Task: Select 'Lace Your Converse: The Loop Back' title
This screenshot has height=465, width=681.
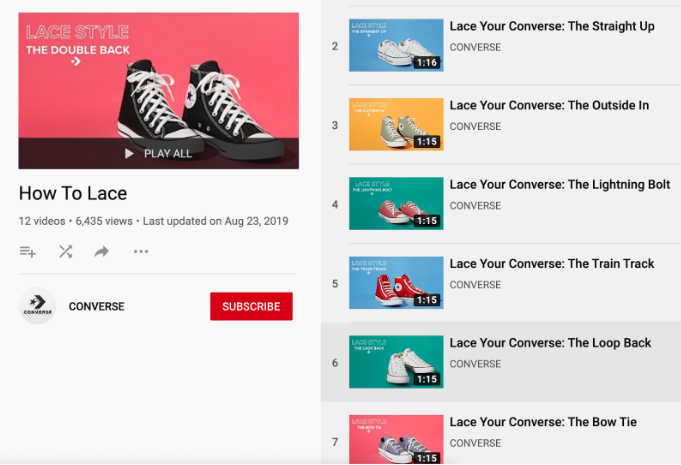Action: pyautogui.click(x=550, y=343)
